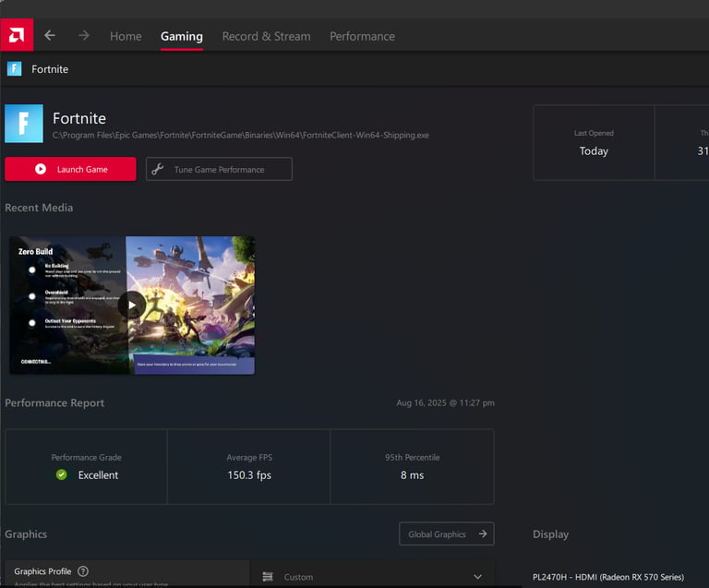Expand the Custom graphics profile dropdown
Image resolution: width=709 pixels, height=588 pixels.
tap(373, 577)
